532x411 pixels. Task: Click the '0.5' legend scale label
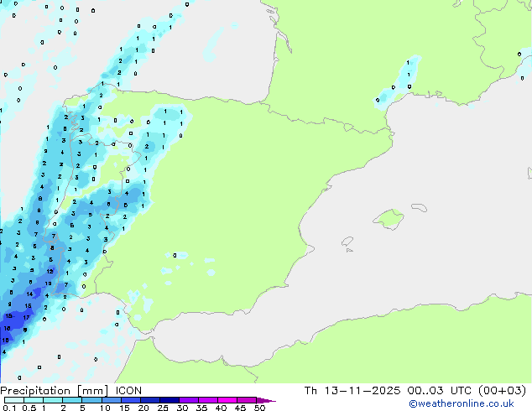tap(29, 408)
